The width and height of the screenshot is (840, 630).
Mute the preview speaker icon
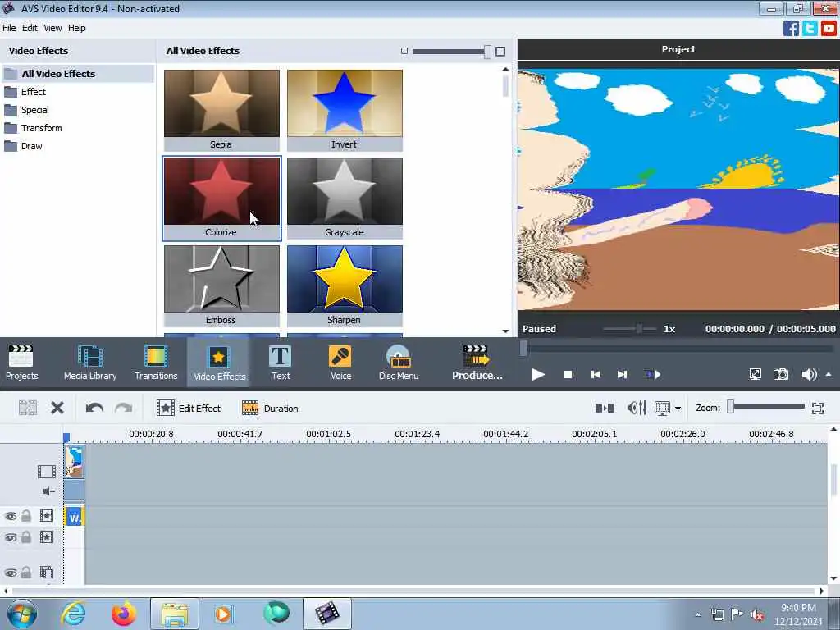[x=809, y=374]
